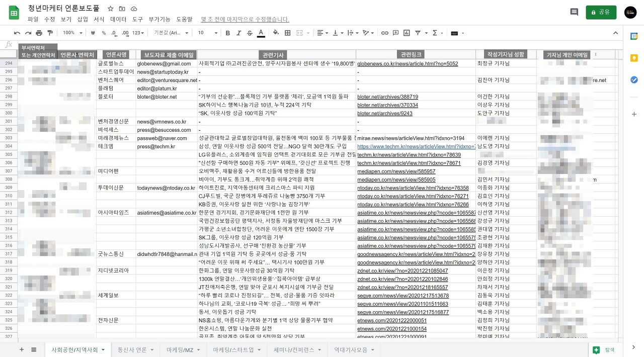
Task: Open the 도움말 menu
Action: [184, 19]
